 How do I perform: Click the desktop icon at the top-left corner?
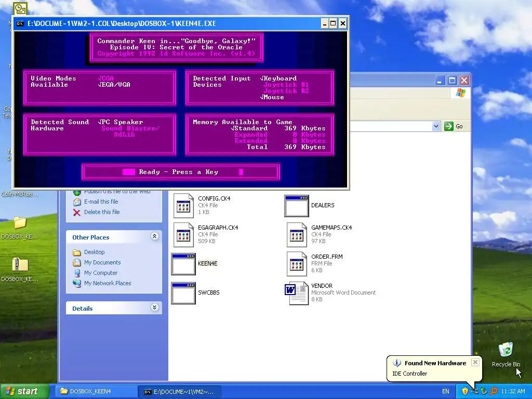click(x=20, y=9)
